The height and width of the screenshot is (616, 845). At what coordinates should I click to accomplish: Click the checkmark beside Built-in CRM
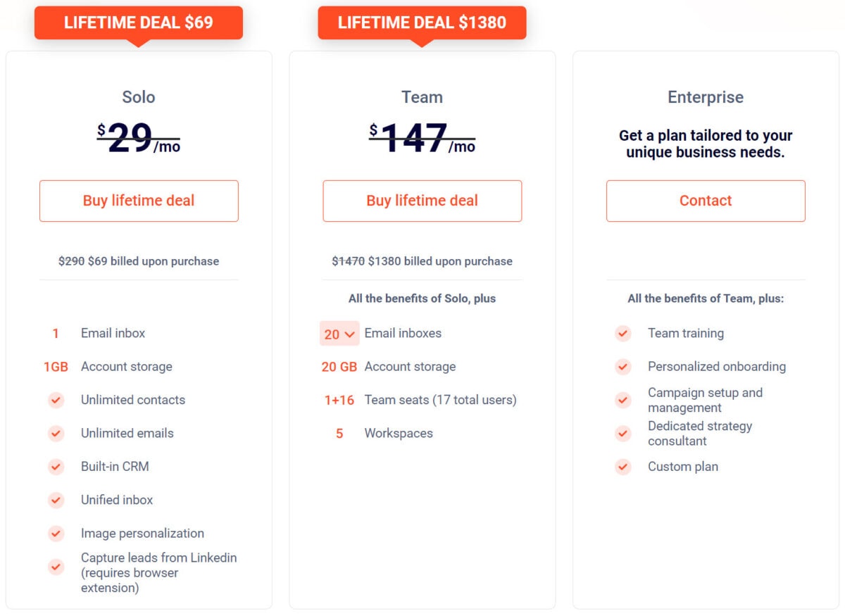tap(56, 467)
